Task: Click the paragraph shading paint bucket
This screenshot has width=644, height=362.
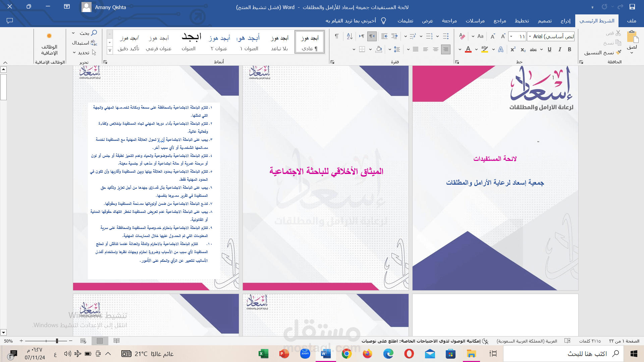Action: tap(379, 49)
